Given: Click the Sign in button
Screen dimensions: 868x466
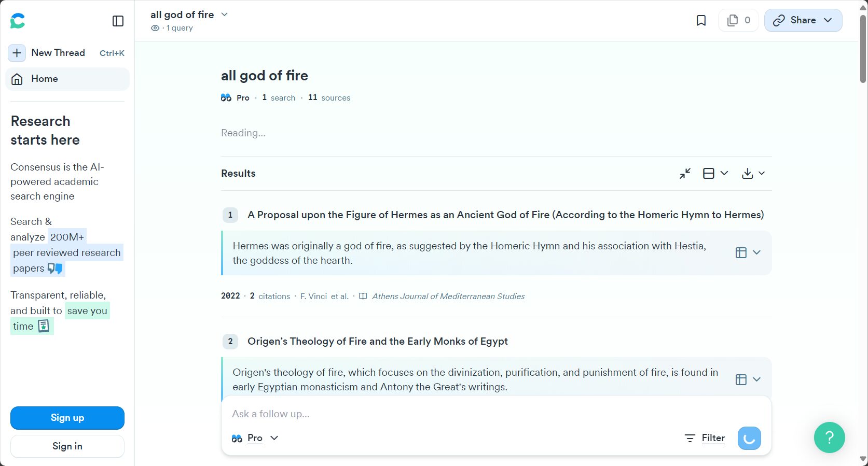Looking at the screenshot, I should click(67, 446).
